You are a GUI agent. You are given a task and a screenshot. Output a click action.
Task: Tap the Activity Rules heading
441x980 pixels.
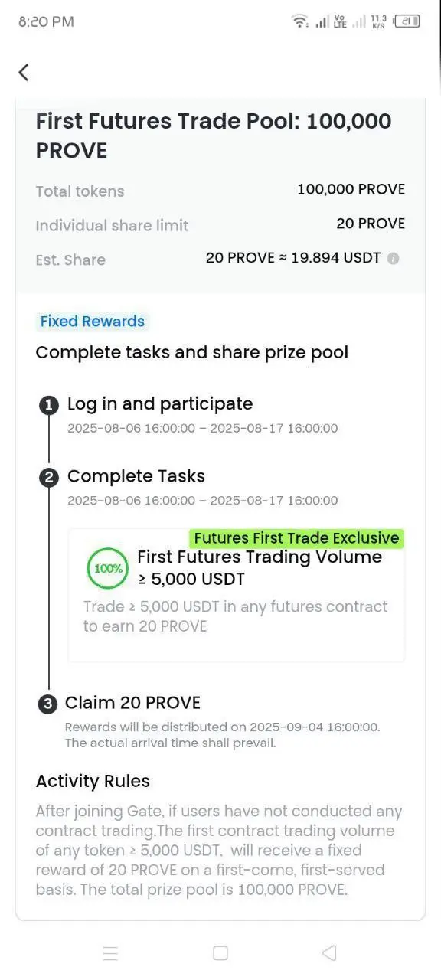click(x=93, y=782)
